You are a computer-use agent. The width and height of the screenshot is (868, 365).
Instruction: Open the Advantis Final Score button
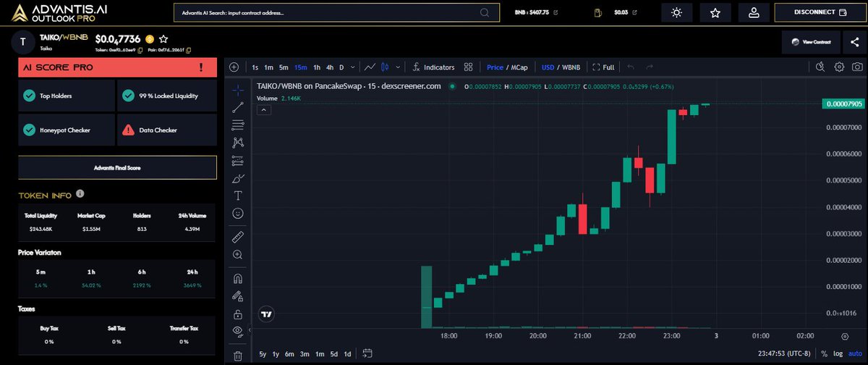[117, 167]
